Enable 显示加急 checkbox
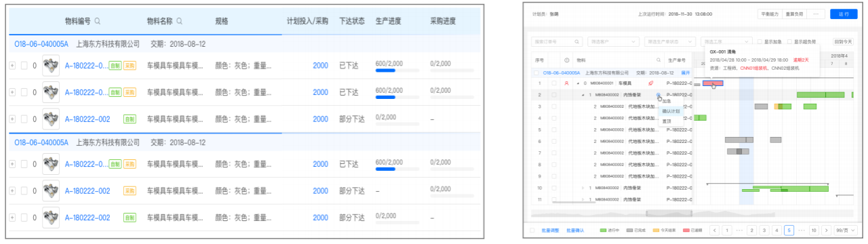Image resolution: width=868 pixels, height=244 pixels. pyautogui.click(x=759, y=41)
